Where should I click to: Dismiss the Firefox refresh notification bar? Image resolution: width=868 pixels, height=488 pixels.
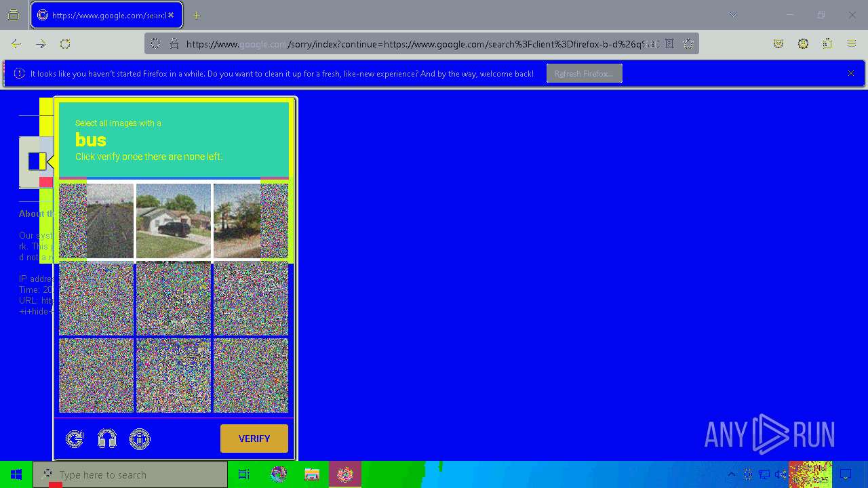click(851, 73)
